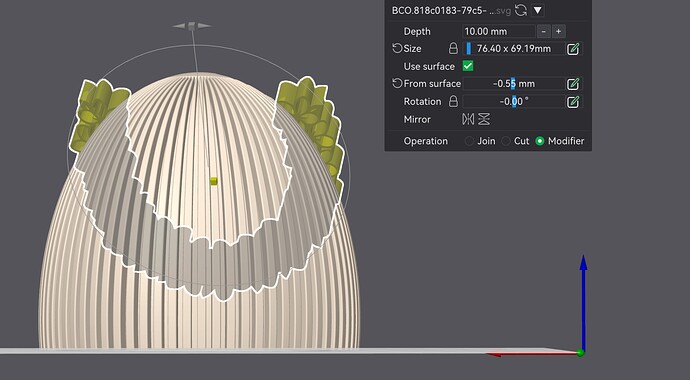The height and width of the screenshot is (380, 690).
Task: Reset the From surface value with the undo arrow
Action: tap(397, 83)
